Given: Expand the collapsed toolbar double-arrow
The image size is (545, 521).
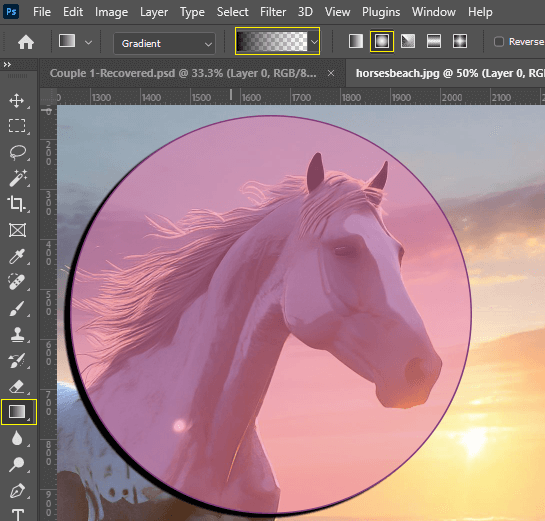Looking at the screenshot, I should tap(7, 64).
